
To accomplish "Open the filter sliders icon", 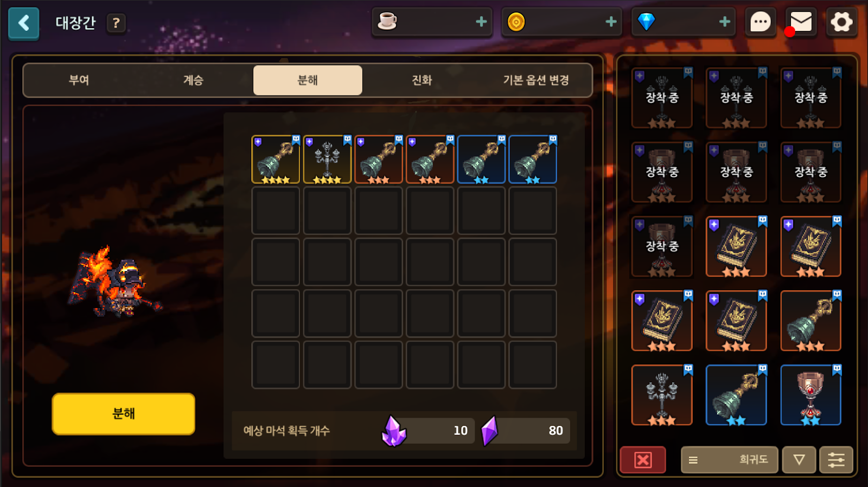I will [x=836, y=460].
